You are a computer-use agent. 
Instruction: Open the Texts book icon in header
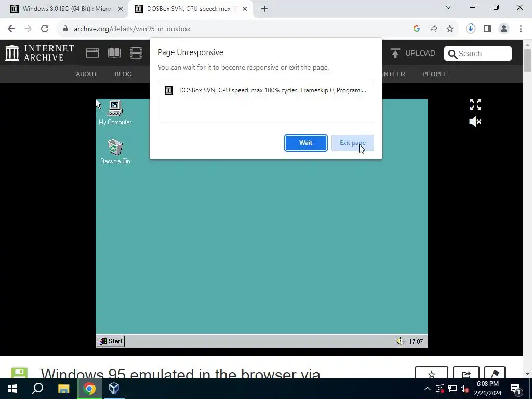pos(114,53)
